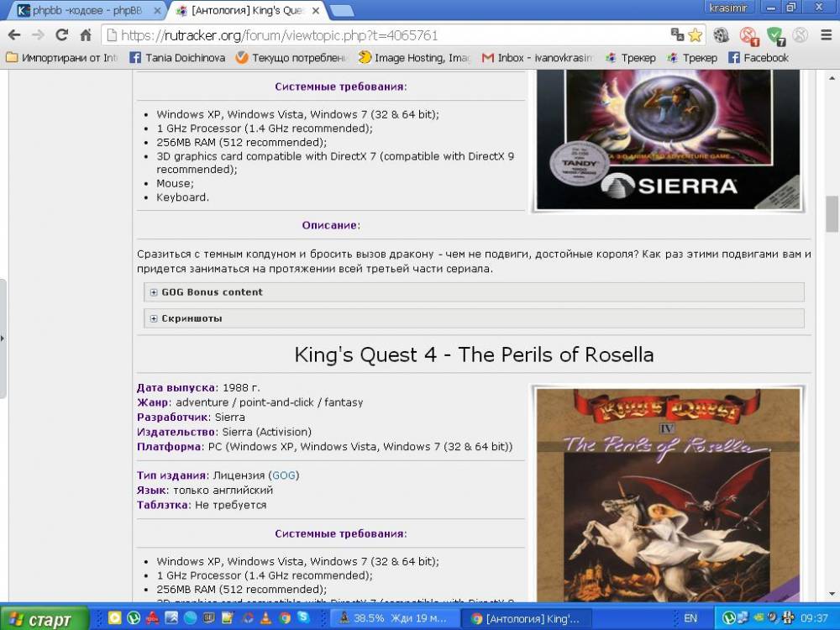The height and width of the screenshot is (630, 840).
Task: Open a new browser tab
Action: 341,10
